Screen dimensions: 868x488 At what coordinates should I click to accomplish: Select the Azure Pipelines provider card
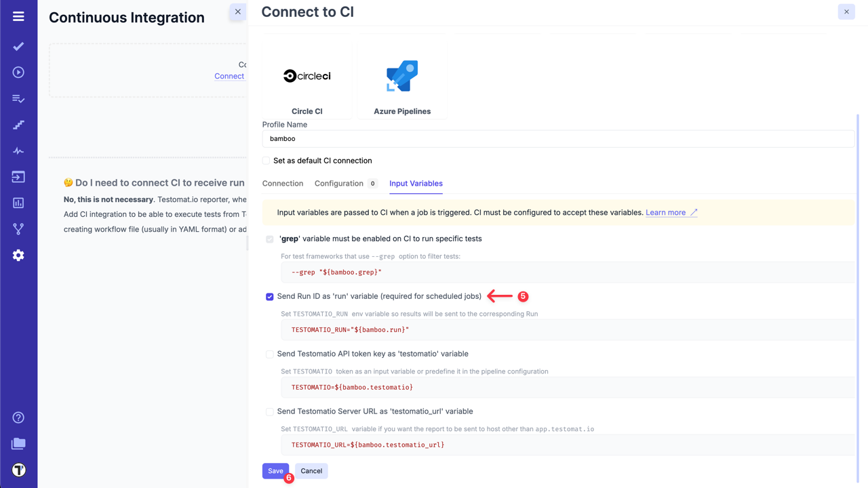coord(402,81)
